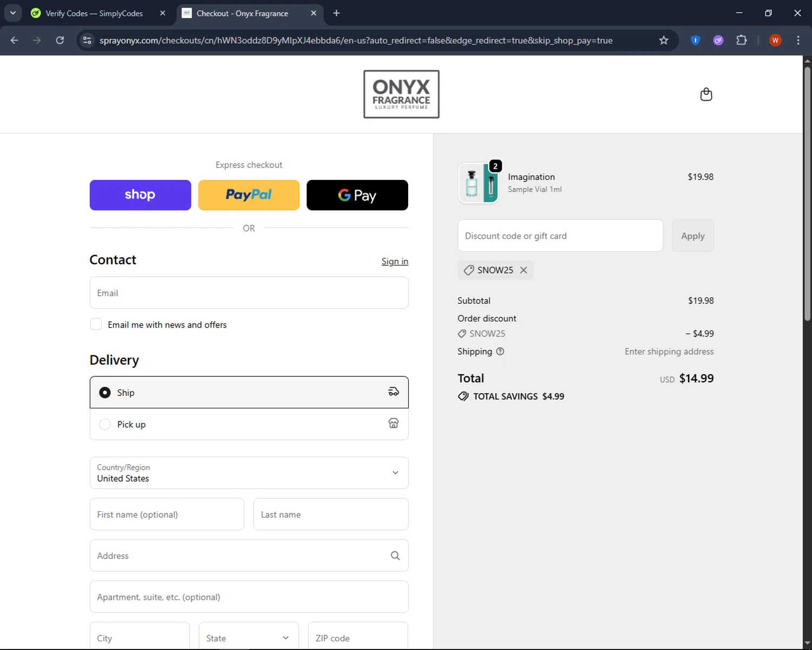Click the Apartment, suite, etc. field

pyautogui.click(x=249, y=596)
